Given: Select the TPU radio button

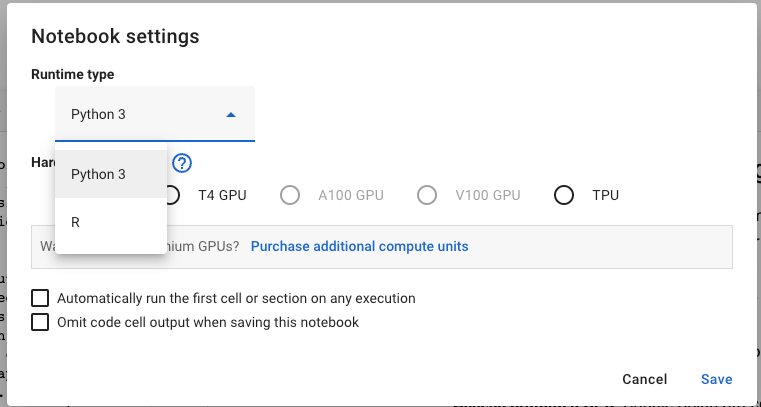Looking at the screenshot, I should pos(564,195).
